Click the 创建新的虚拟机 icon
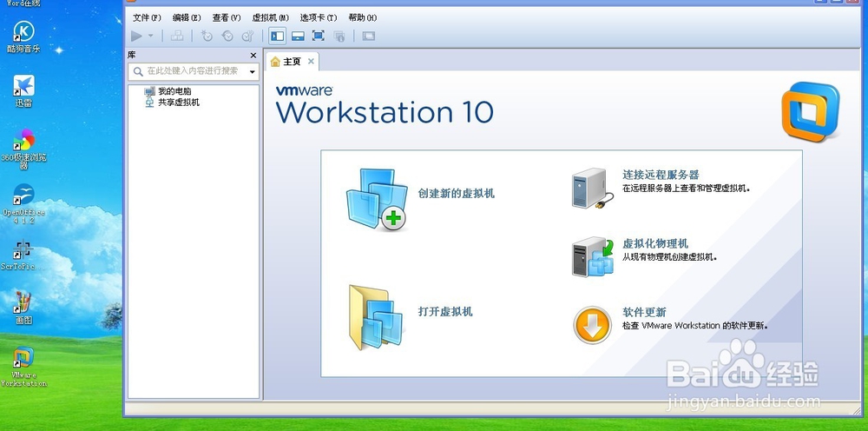 pos(377,200)
